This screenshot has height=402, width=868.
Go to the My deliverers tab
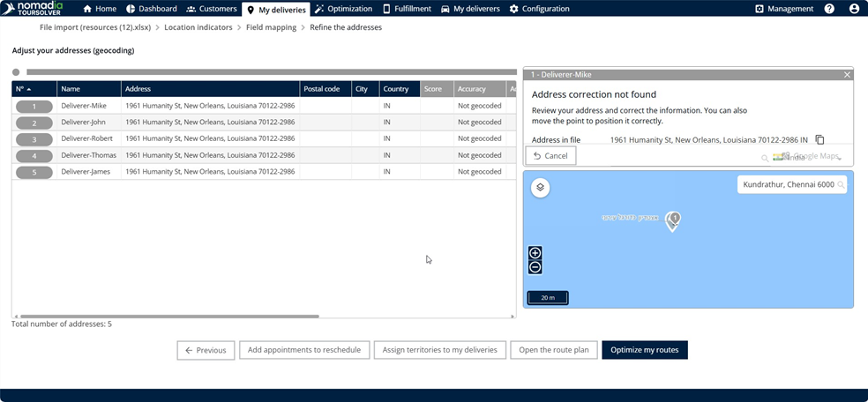[470, 9]
